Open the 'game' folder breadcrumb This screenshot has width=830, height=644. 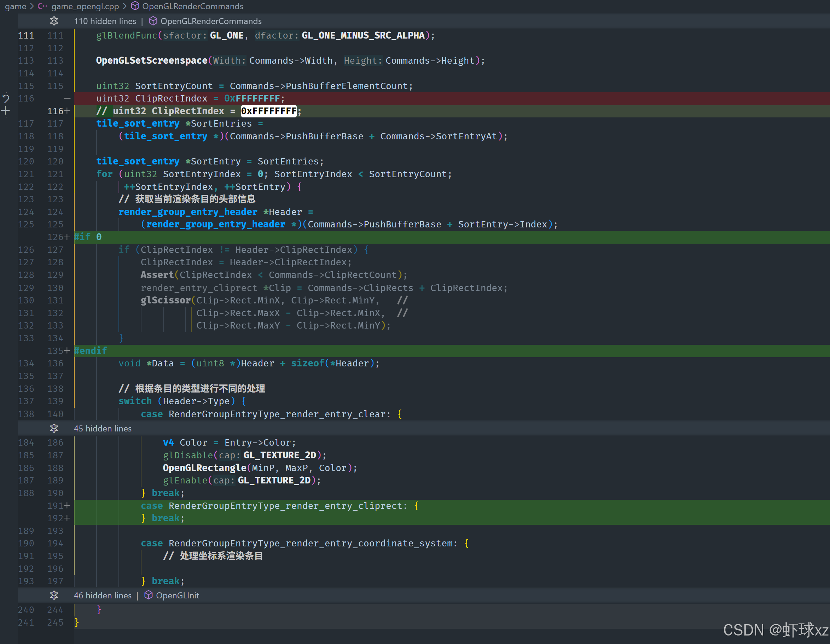16,6
